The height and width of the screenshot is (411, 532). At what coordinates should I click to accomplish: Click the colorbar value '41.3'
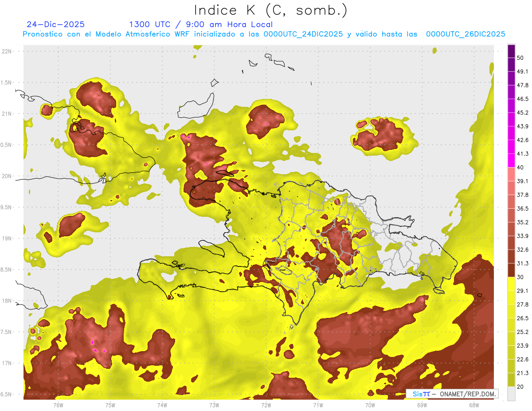(523, 154)
